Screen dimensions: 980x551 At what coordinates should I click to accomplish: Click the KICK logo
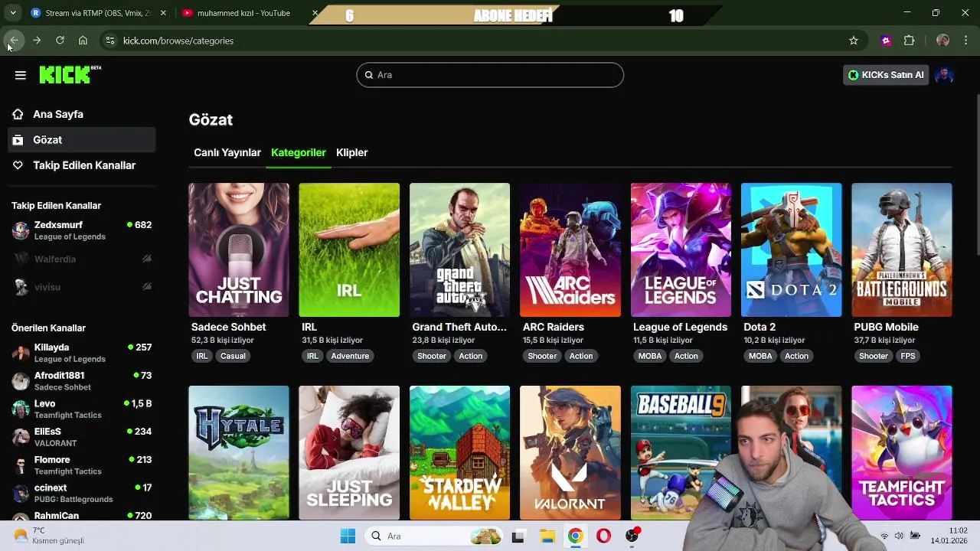[70, 74]
